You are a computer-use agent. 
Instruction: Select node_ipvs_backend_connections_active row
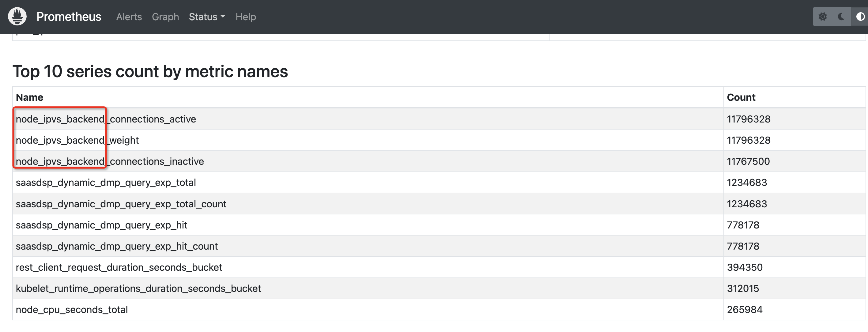[x=439, y=119]
